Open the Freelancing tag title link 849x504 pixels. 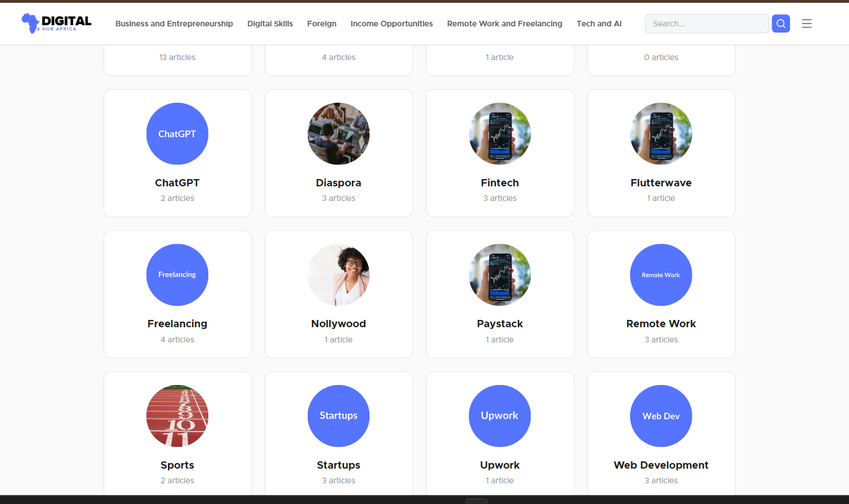[177, 324]
